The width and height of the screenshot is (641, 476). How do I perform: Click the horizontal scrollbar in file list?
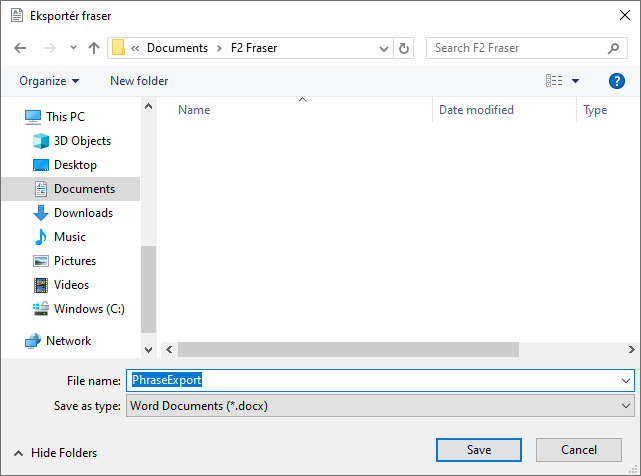348,350
